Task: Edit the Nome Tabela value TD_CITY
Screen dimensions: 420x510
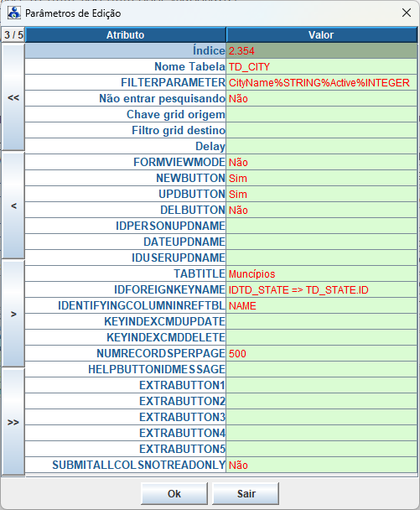Action: [322, 66]
